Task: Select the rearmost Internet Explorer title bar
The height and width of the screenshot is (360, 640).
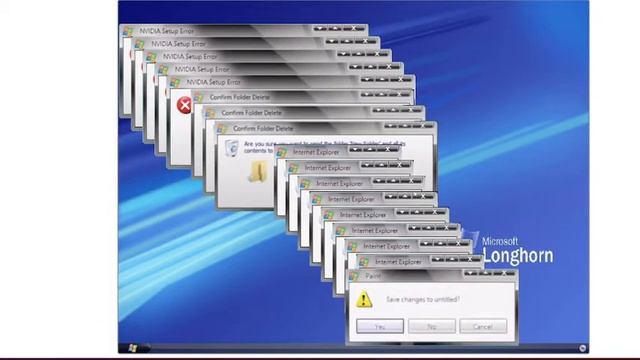Action: (x=338, y=152)
